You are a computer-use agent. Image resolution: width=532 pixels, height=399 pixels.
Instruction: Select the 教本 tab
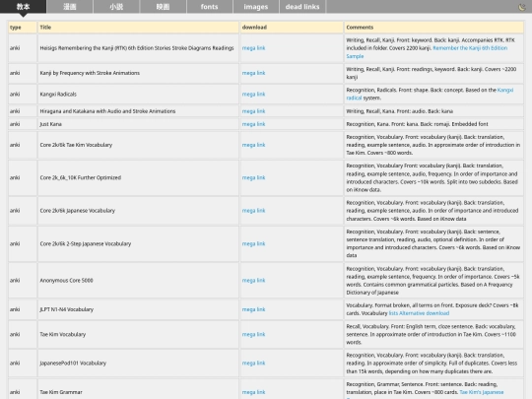[x=23, y=7]
